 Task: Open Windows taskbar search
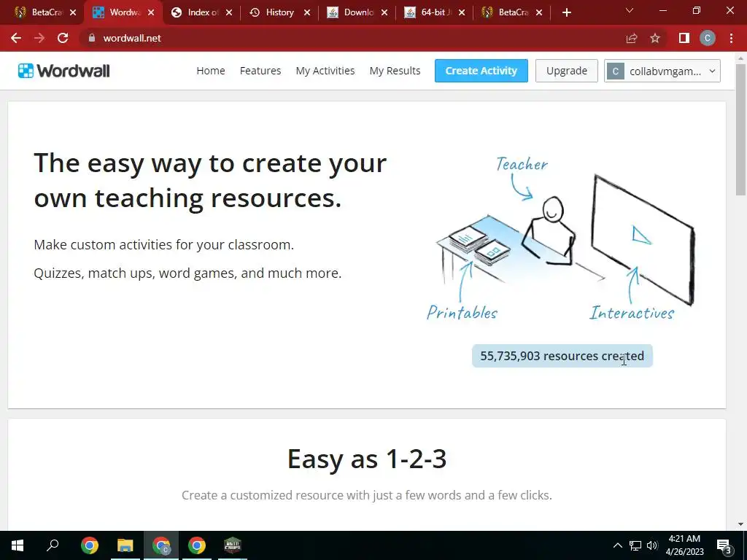click(53, 545)
